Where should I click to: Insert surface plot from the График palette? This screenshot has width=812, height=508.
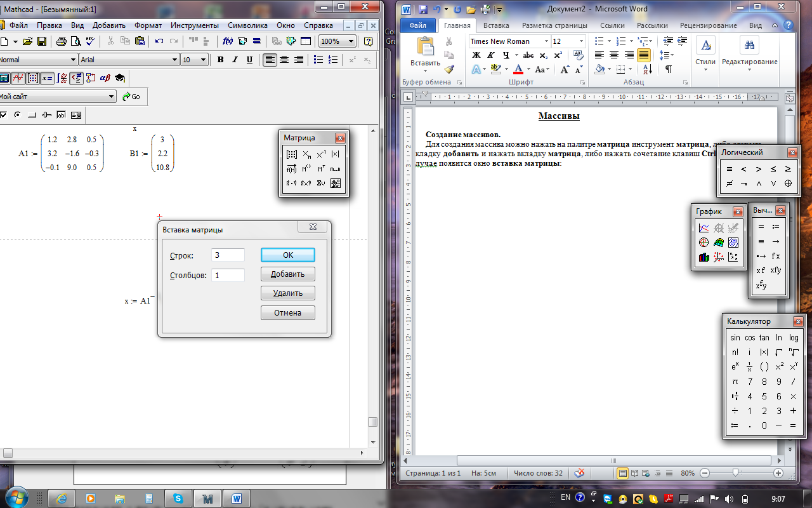click(x=718, y=243)
